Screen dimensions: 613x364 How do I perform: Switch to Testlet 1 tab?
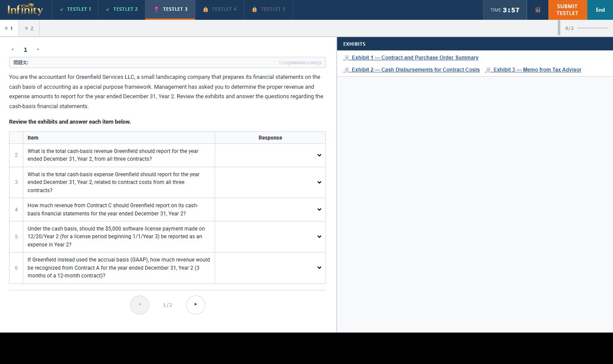pyautogui.click(x=75, y=9)
